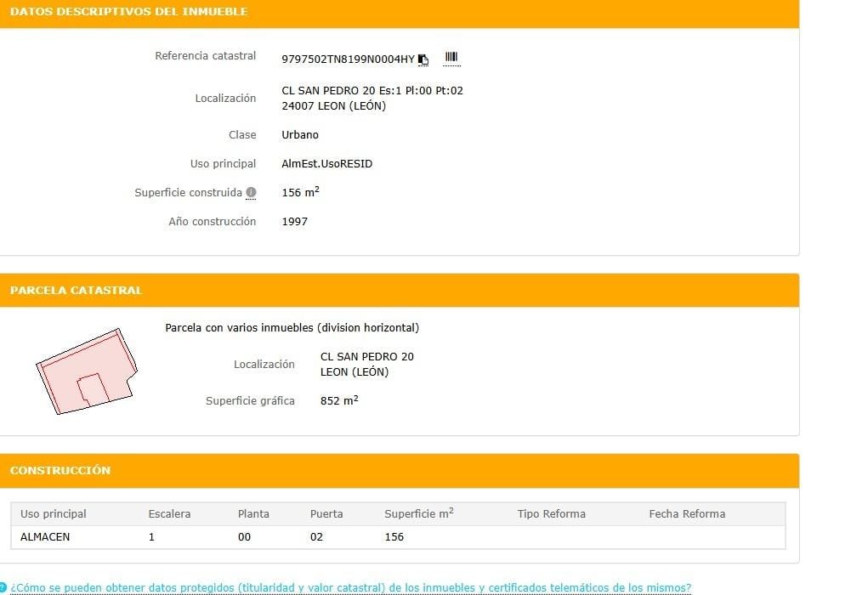The width and height of the screenshot is (868, 595).
Task: Click the 'Puerta' column header
Action: click(326, 513)
